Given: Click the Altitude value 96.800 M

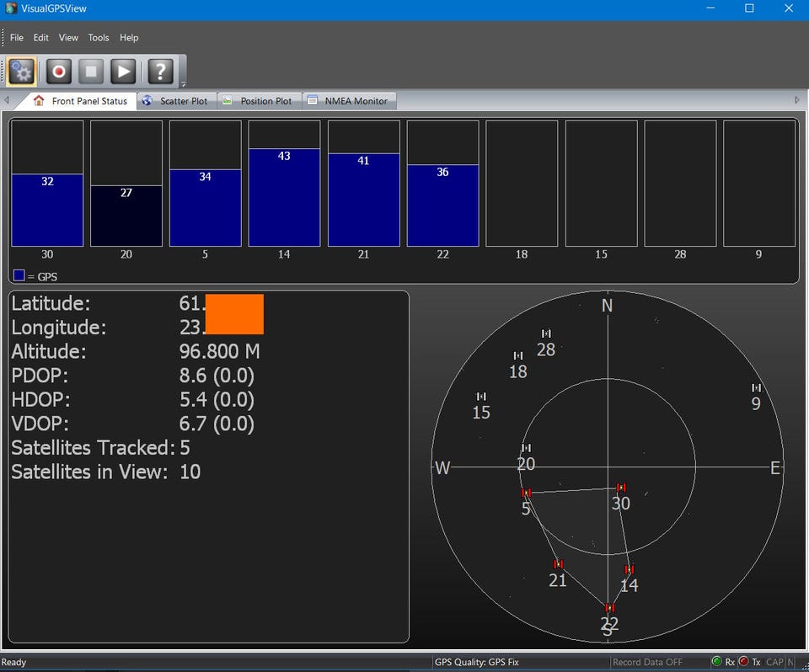Looking at the screenshot, I should click(220, 352).
